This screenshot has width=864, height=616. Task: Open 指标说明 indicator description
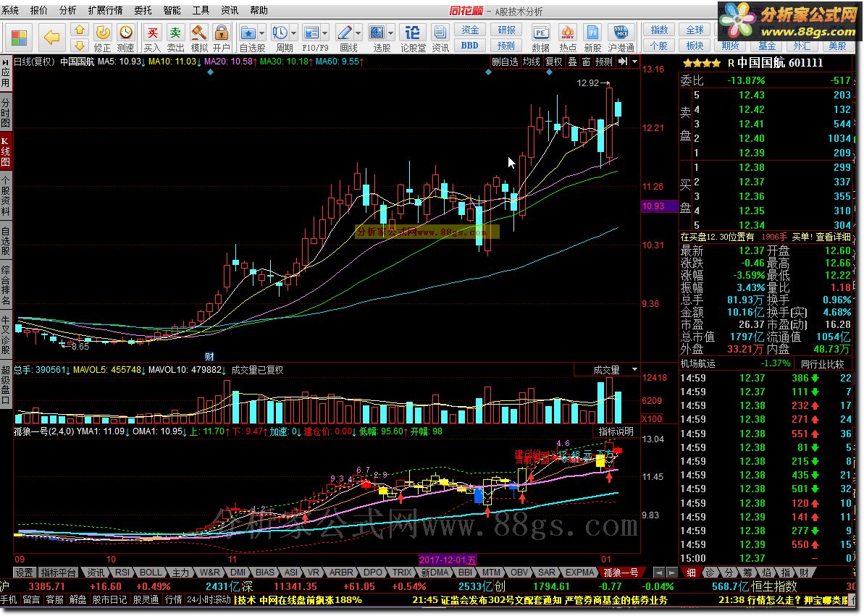[616, 431]
